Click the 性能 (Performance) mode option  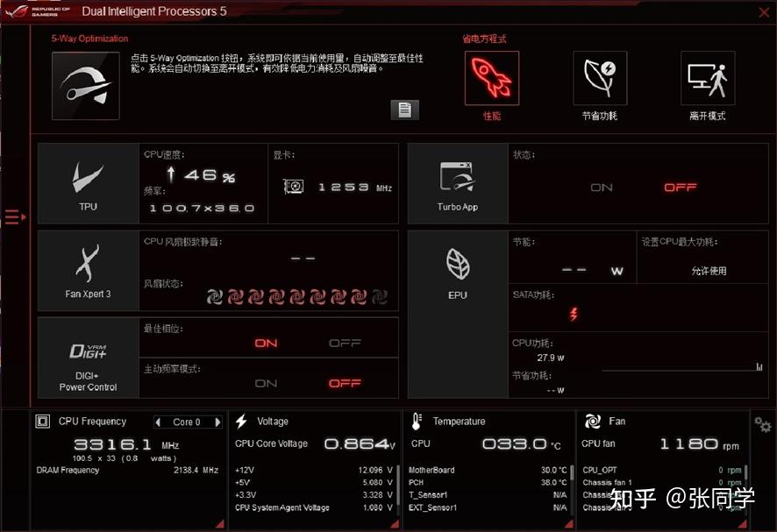tap(493, 79)
